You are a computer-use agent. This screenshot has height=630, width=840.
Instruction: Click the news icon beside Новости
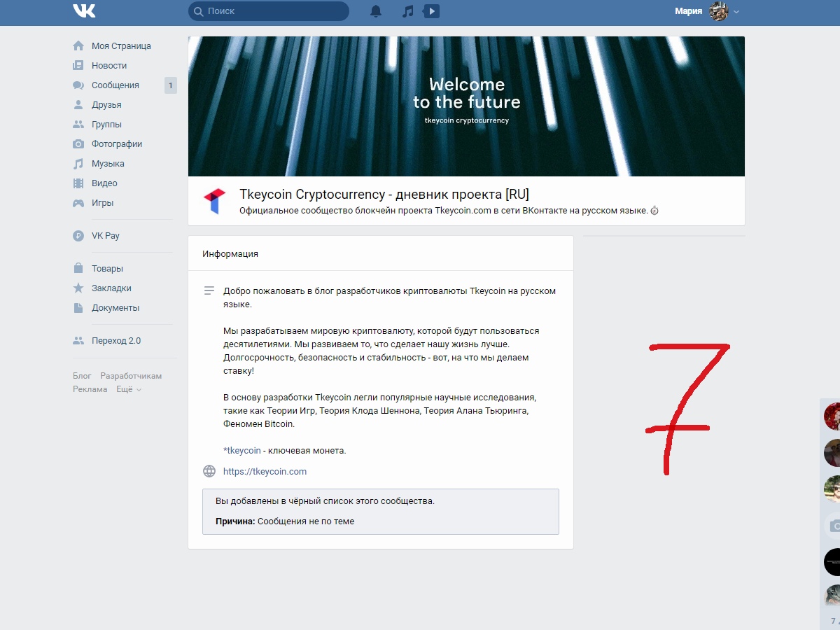click(x=78, y=65)
